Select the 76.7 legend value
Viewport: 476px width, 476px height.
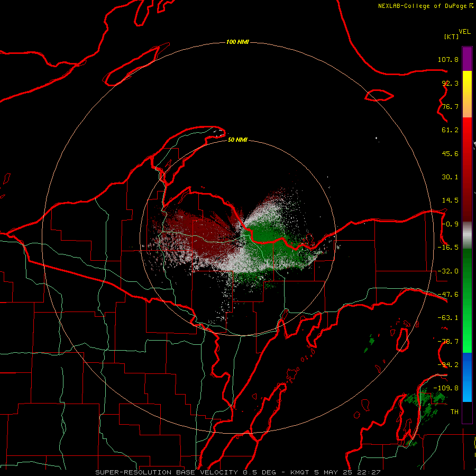(x=450, y=106)
